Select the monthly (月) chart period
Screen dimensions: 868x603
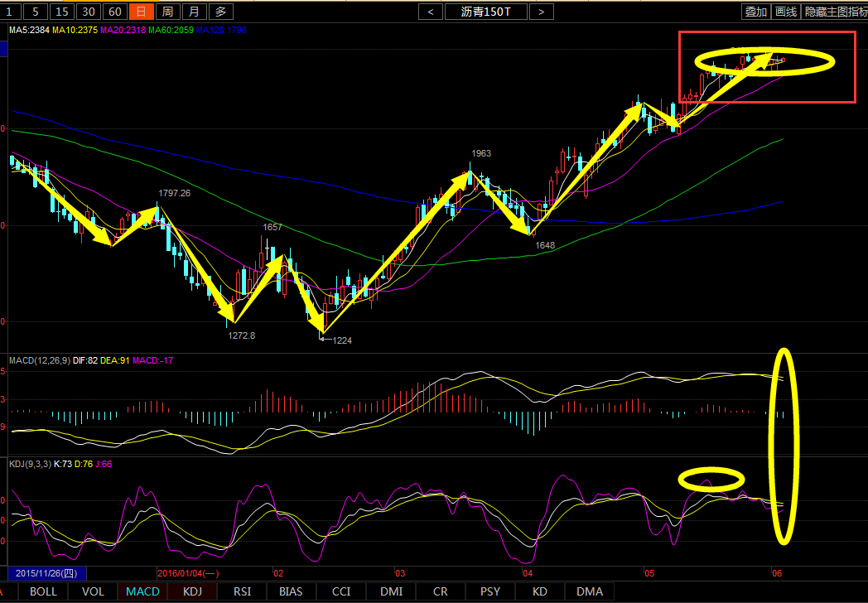pyautogui.click(x=194, y=12)
